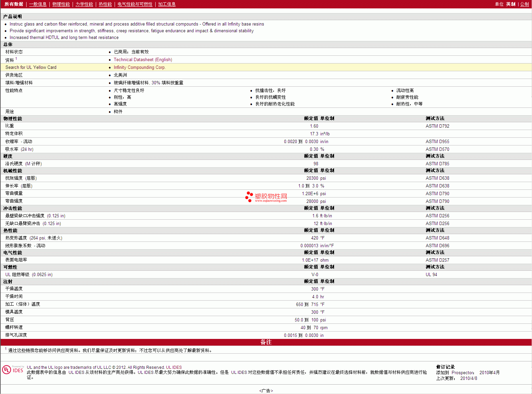
Task: Switch to the 物理性能 tab
Action: [61, 4]
